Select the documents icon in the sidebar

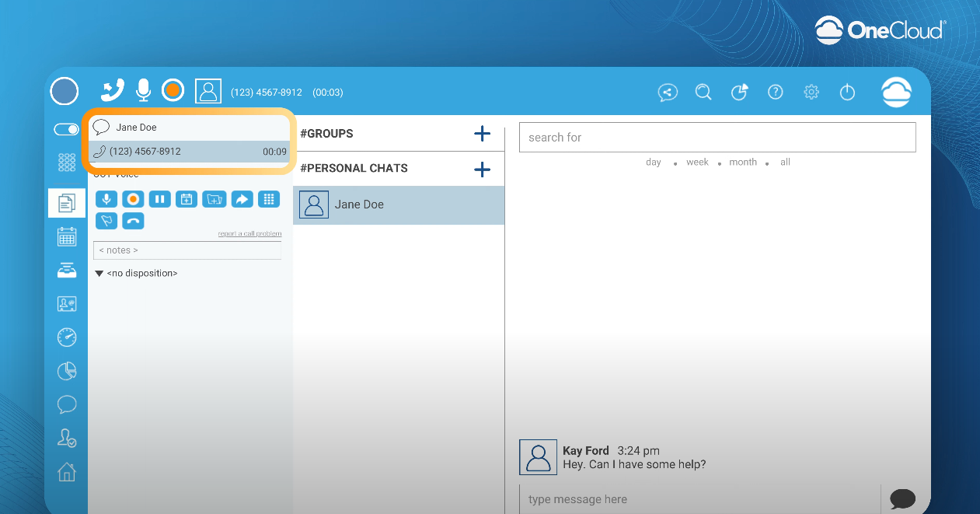(x=67, y=203)
